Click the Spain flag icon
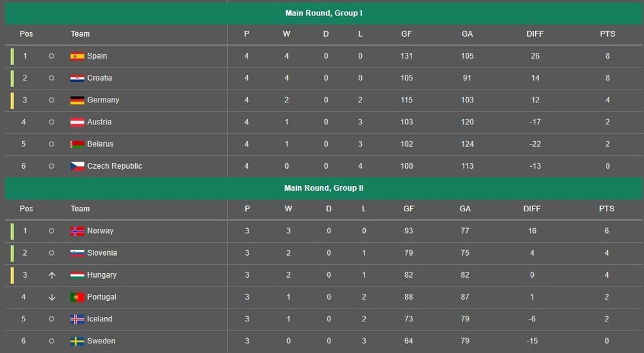644x353 pixels. pyautogui.click(x=77, y=56)
